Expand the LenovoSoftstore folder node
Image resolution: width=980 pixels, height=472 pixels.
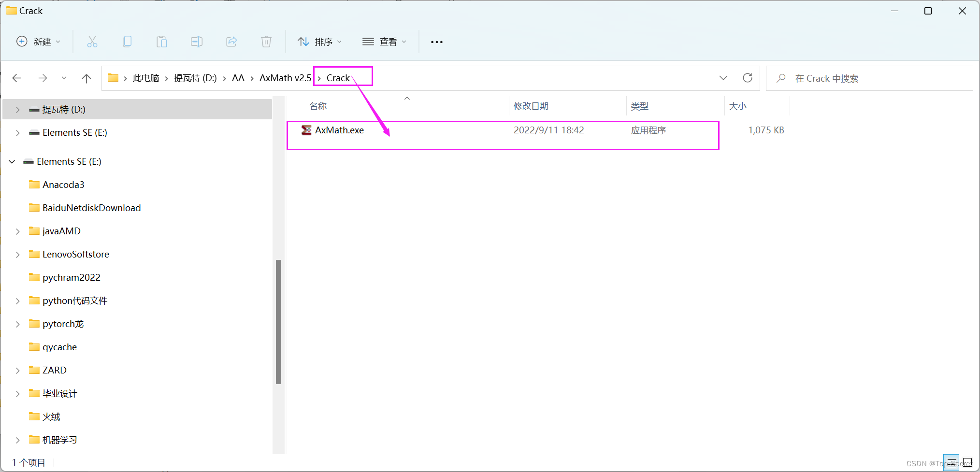[18, 255]
